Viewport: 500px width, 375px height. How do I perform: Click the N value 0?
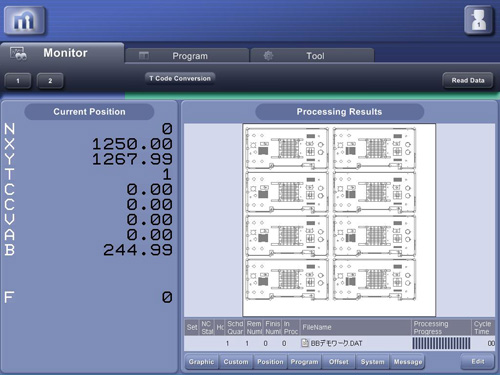click(x=167, y=129)
